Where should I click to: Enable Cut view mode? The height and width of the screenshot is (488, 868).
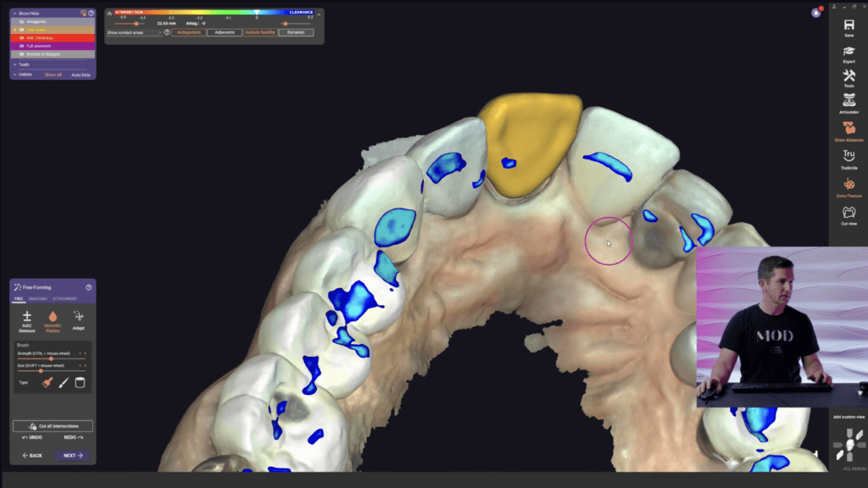(847, 213)
